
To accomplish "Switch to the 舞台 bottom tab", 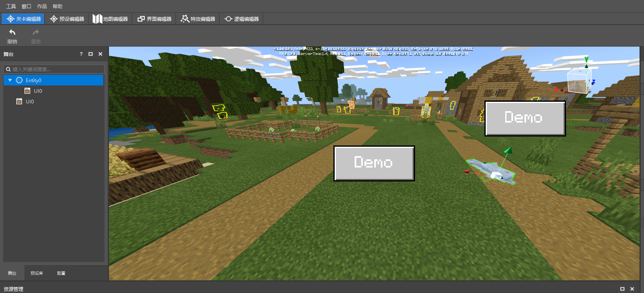I will pos(12,273).
